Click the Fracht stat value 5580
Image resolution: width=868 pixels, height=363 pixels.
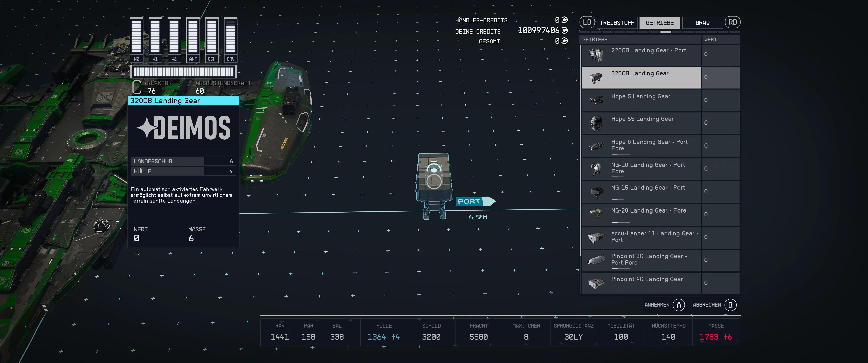[x=478, y=337]
